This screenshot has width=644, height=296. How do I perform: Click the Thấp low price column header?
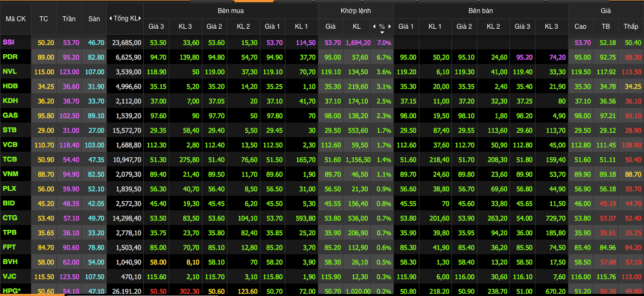pyautogui.click(x=631, y=26)
